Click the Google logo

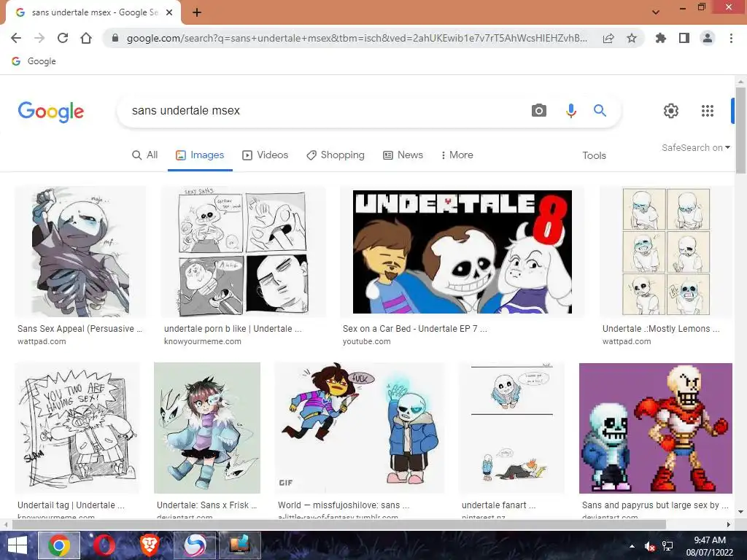tap(50, 112)
